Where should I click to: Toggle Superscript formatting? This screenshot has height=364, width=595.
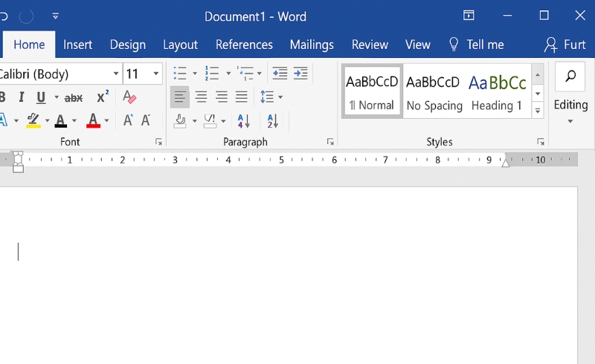pyautogui.click(x=103, y=97)
